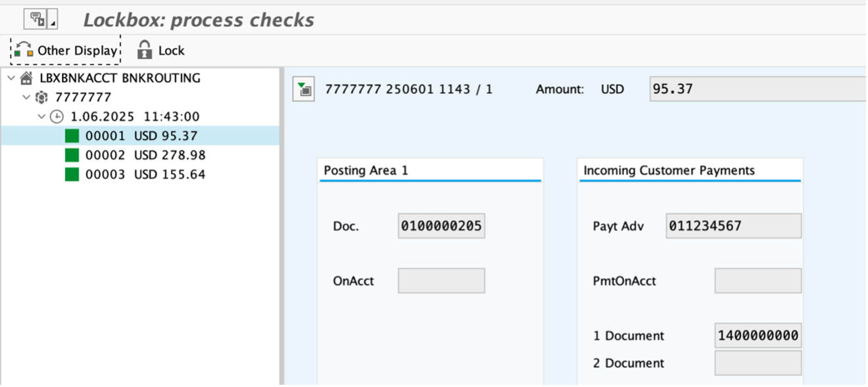Collapse the 7777777 lockbox node

pos(26,97)
